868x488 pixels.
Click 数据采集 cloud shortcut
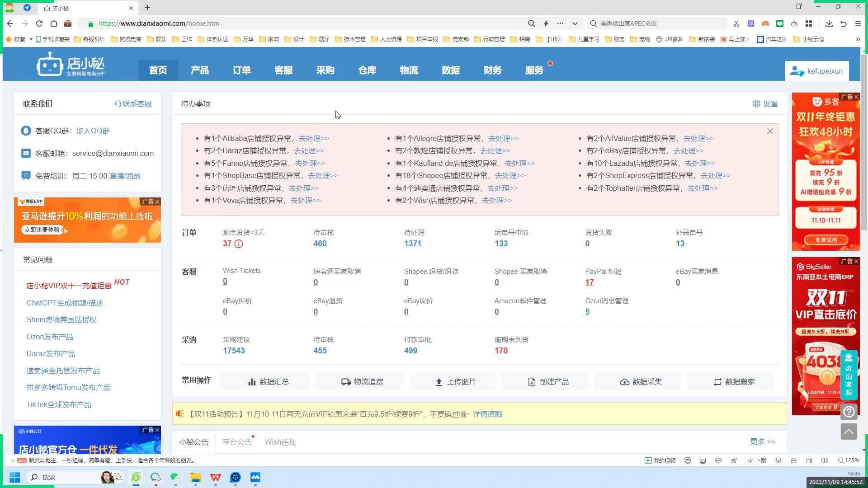638,382
